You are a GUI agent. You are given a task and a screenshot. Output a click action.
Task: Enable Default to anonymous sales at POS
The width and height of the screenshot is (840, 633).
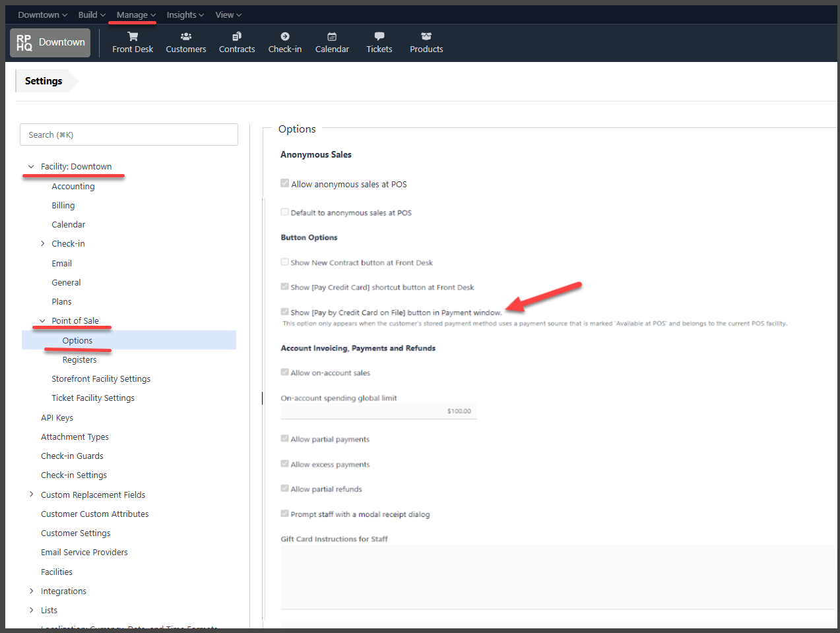(285, 212)
